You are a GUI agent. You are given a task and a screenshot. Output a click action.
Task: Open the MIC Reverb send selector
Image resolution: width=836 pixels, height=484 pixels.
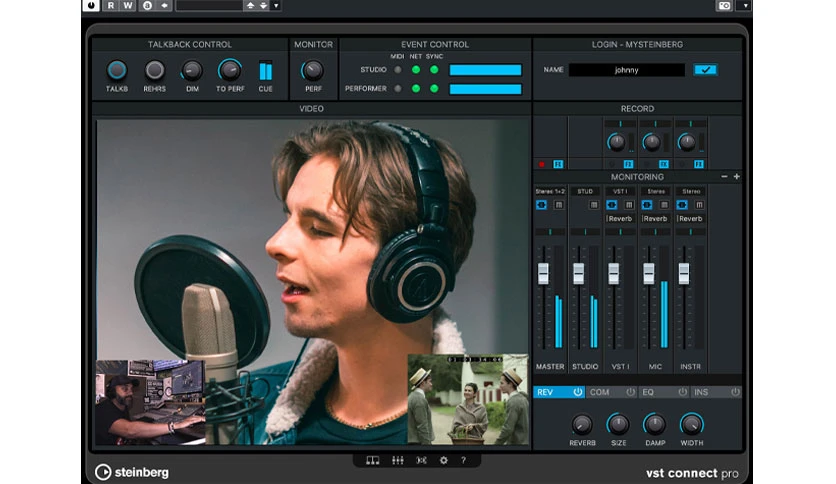pyautogui.click(x=655, y=219)
